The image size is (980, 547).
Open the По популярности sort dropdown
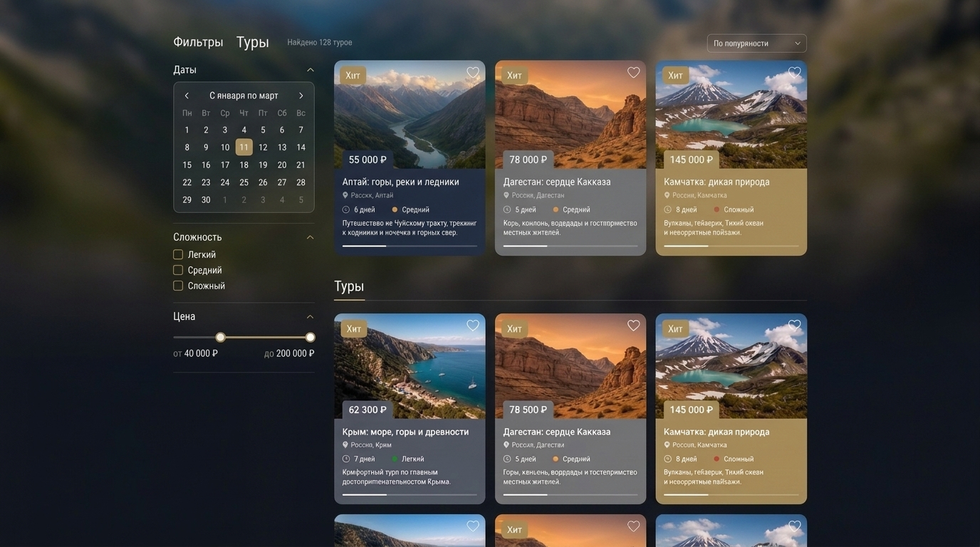coord(757,43)
